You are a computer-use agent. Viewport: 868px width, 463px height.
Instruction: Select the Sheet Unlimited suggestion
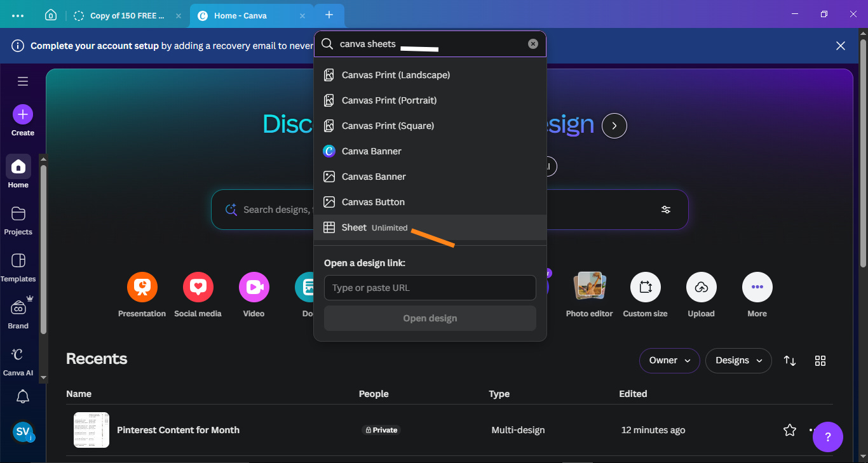point(430,227)
